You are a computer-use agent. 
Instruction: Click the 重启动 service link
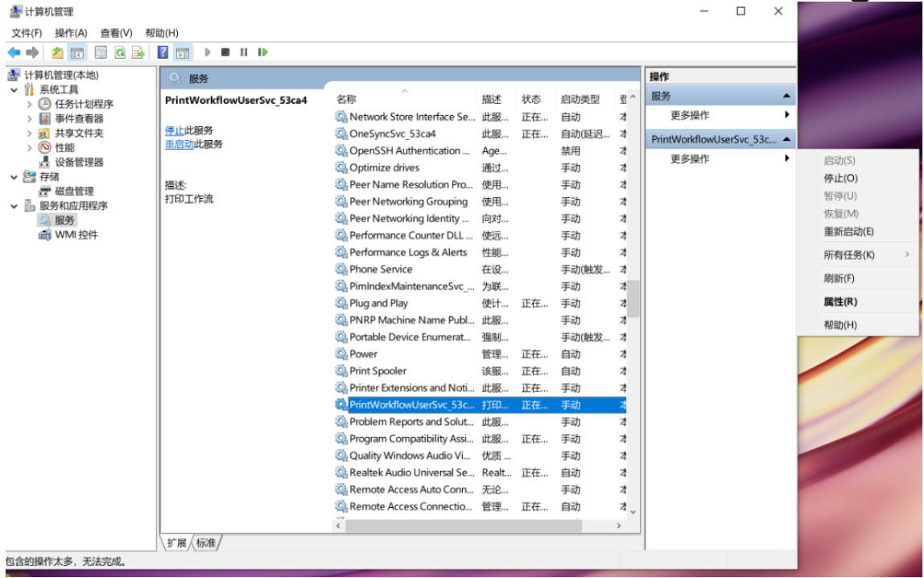coord(179,144)
